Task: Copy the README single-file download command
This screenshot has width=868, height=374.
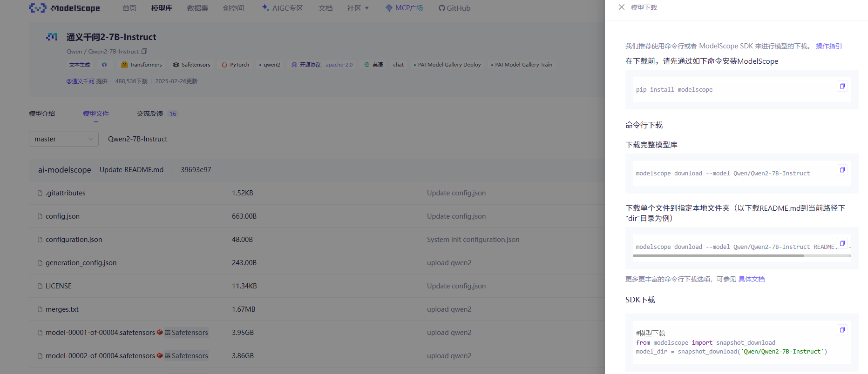Action: click(842, 243)
